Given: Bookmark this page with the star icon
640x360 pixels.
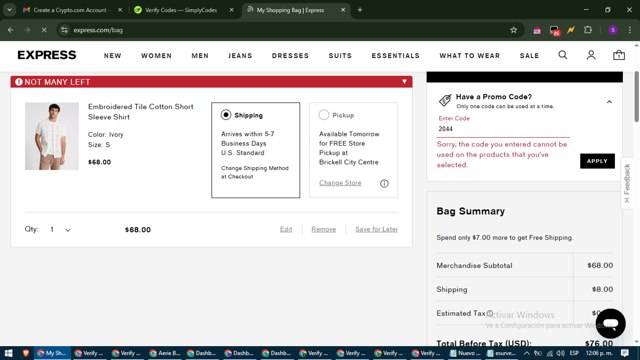Looking at the screenshot, I should [513, 30].
